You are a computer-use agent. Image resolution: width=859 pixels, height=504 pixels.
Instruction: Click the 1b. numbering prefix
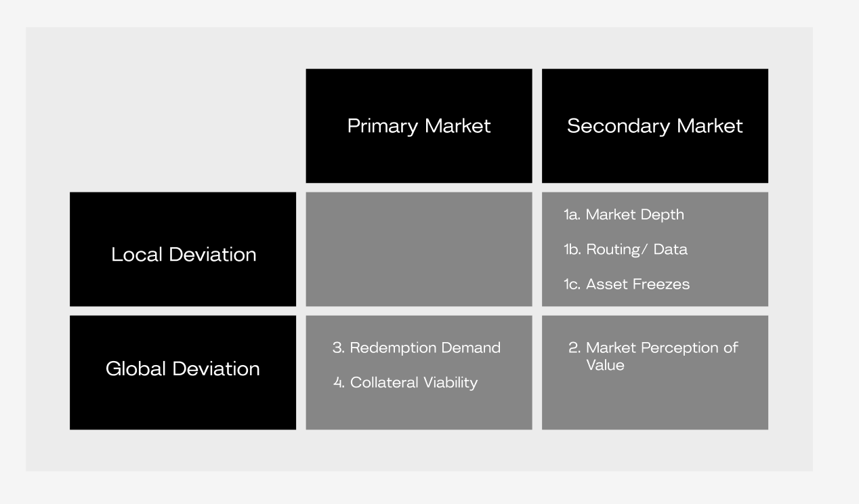pos(572,249)
